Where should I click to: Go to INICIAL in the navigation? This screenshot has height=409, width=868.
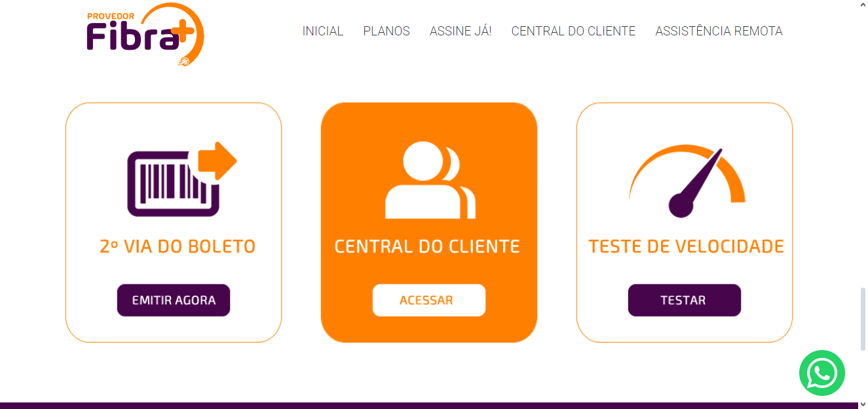point(323,31)
